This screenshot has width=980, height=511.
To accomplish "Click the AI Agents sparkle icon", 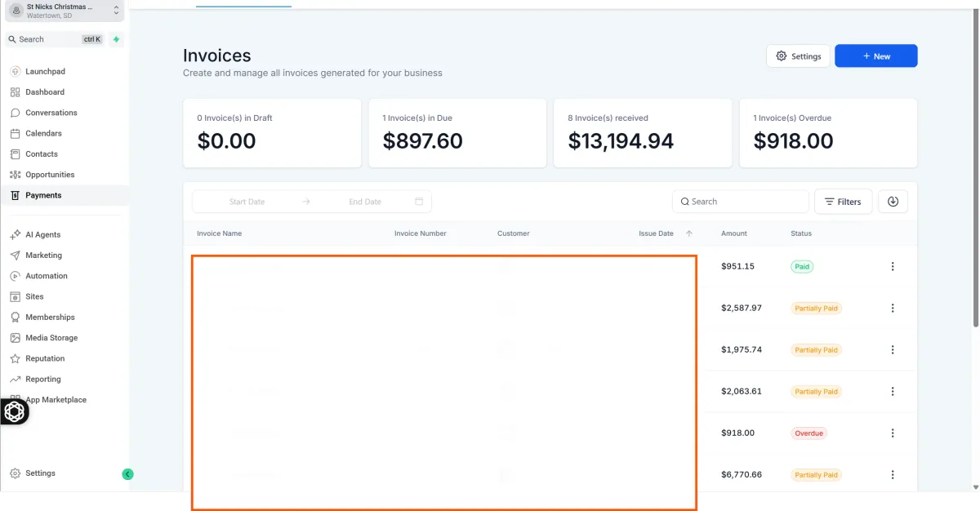I will pyautogui.click(x=16, y=235).
